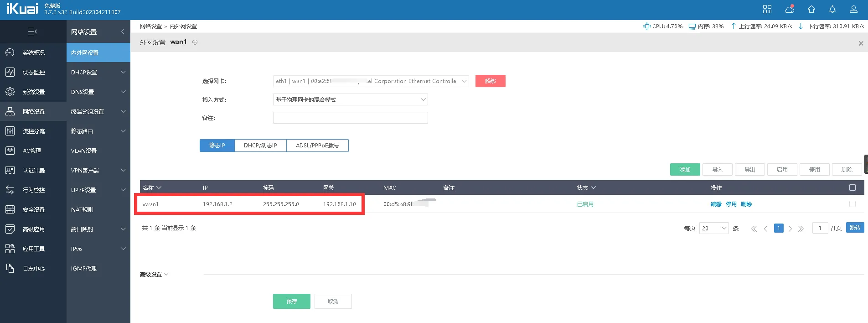Select the DHCP/动态IP mode option
This screenshot has width=868, height=323.
click(260, 146)
